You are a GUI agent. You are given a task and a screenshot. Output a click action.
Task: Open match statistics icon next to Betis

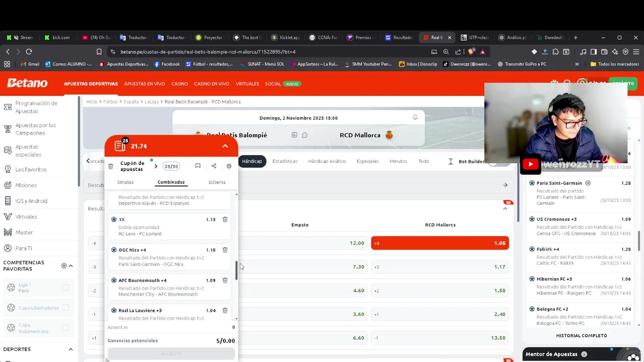pos(294,135)
